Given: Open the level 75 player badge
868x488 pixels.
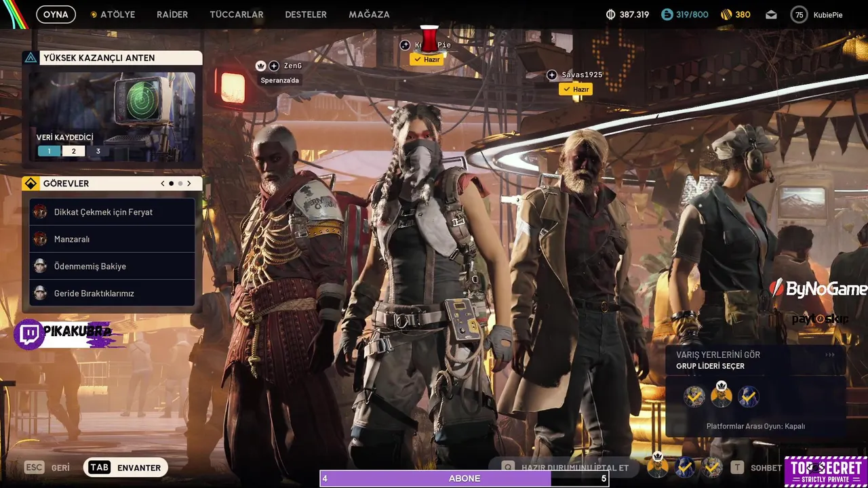Looking at the screenshot, I should tap(799, 14).
